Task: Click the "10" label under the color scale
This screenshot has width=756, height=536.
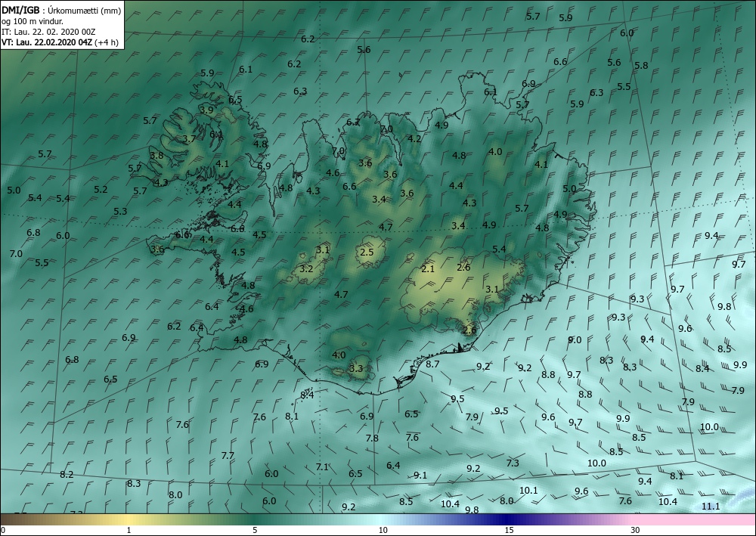Action: pos(383,531)
